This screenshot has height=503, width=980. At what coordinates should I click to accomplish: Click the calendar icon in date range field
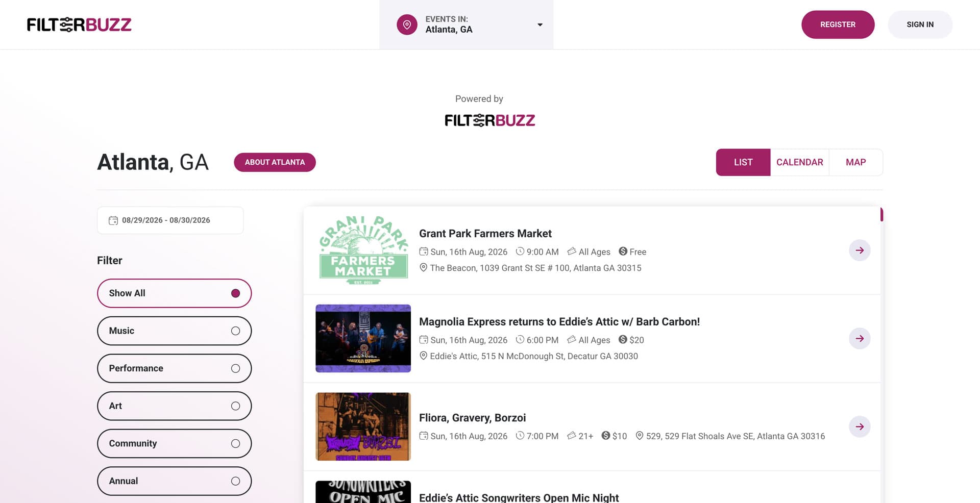[113, 220]
